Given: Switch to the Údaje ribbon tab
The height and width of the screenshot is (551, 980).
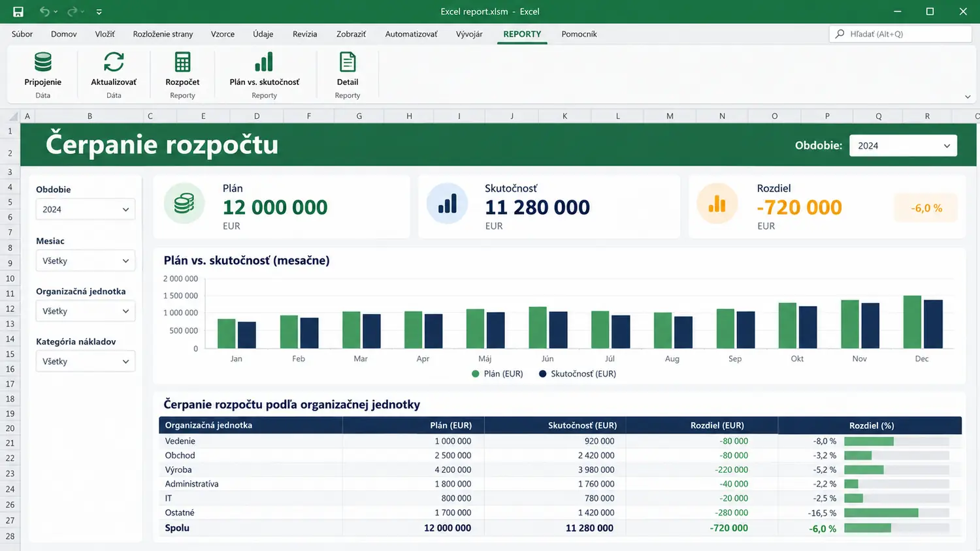Looking at the screenshot, I should [263, 34].
